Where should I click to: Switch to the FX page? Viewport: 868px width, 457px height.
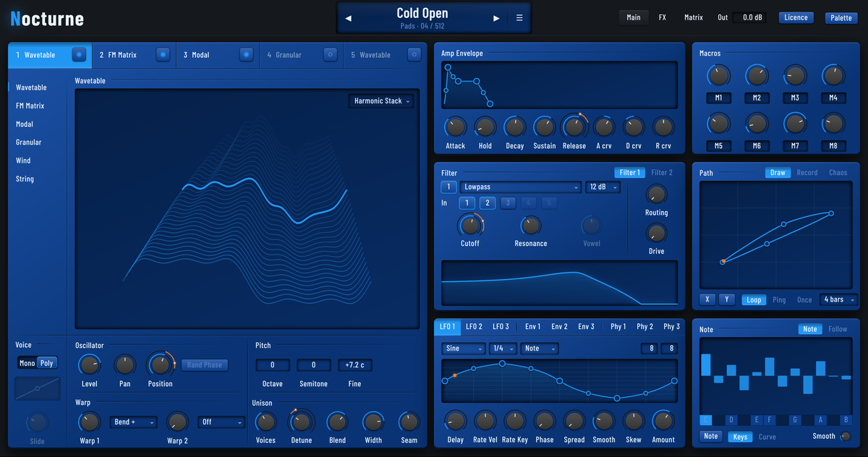point(663,17)
